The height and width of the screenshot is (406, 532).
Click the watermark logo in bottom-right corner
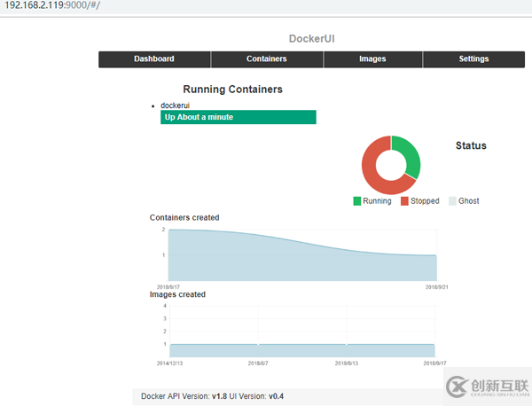point(484,386)
